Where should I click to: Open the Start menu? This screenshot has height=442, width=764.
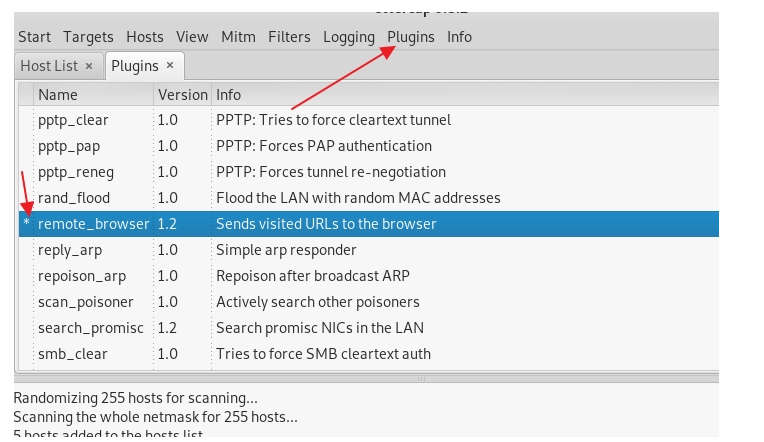click(34, 37)
